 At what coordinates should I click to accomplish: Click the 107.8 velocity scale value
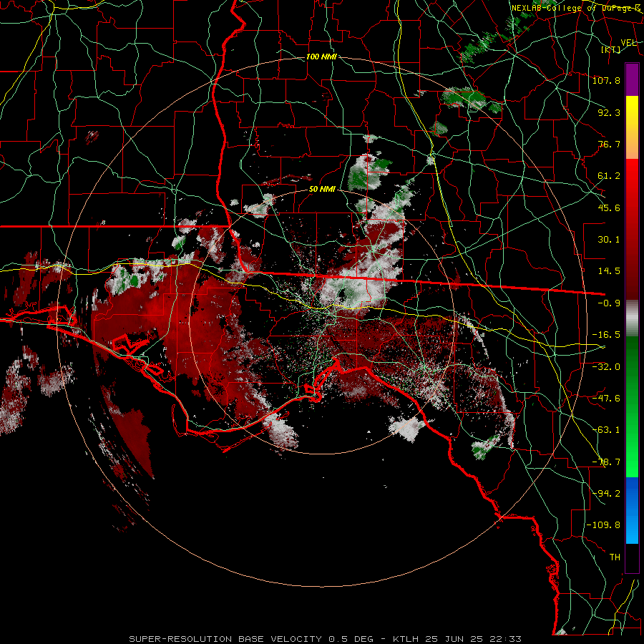pos(606,80)
